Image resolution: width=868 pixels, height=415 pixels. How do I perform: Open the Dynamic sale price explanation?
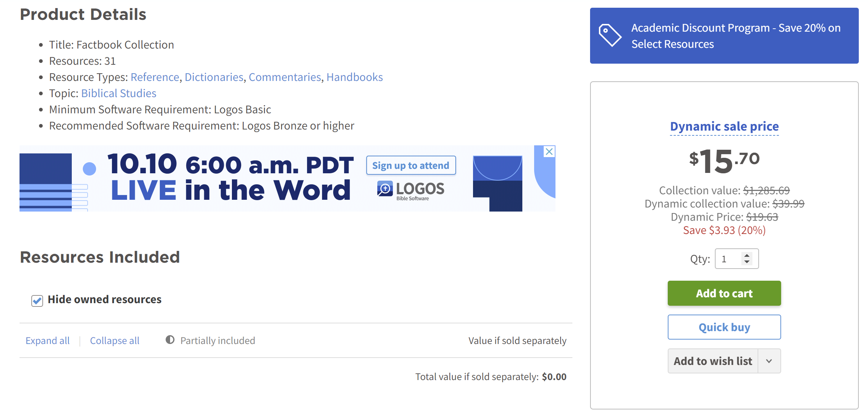tap(724, 127)
